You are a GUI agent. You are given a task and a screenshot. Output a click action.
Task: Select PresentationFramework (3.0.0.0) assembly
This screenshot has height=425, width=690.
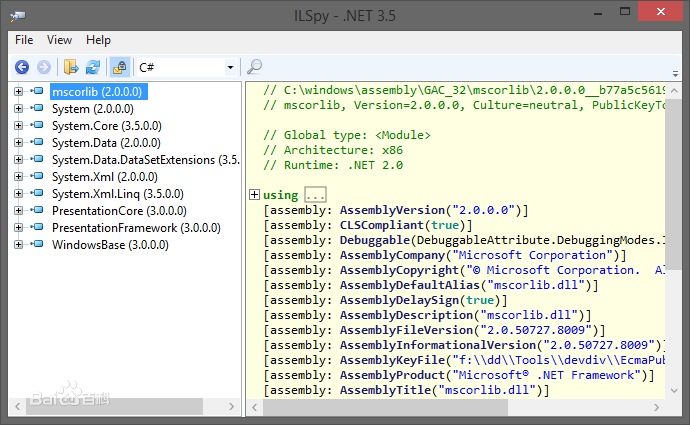(136, 228)
